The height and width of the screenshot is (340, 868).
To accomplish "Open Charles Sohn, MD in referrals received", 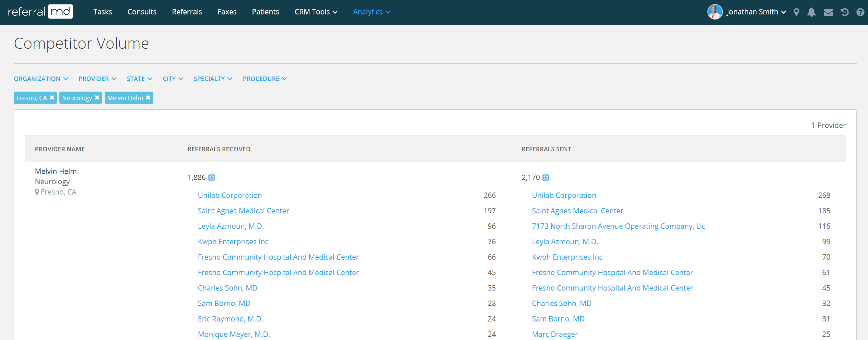I will 227,288.
